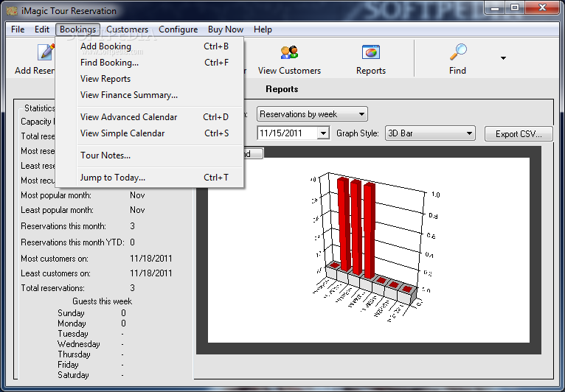Image resolution: width=565 pixels, height=392 pixels.
Task: Open the Graph Style 3D Bar dropdown
Action: pyautogui.click(x=430, y=133)
